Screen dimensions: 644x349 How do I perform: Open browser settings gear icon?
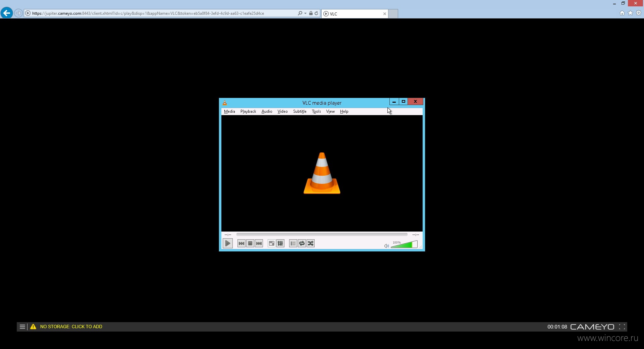point(639,13)
